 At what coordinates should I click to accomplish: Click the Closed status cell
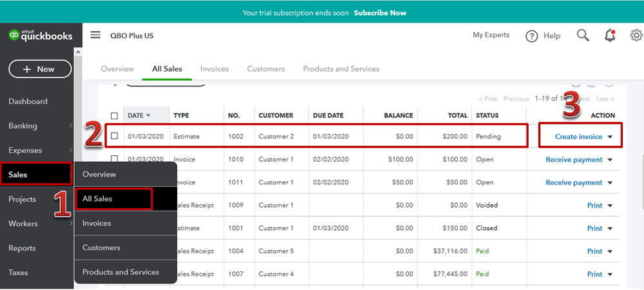click(x=487, y=228)
